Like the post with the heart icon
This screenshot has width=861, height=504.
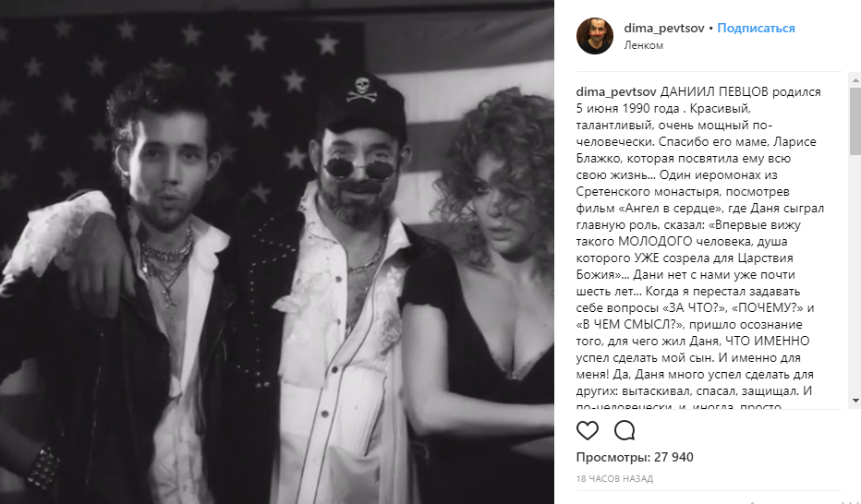(x=587, y=430)
